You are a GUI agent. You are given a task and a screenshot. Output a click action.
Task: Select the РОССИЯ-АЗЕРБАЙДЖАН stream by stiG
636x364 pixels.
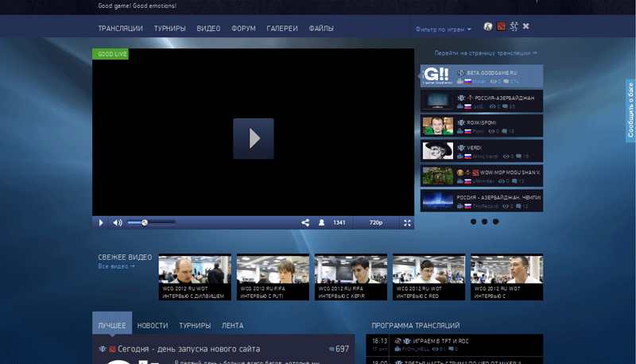click(482, 101)
